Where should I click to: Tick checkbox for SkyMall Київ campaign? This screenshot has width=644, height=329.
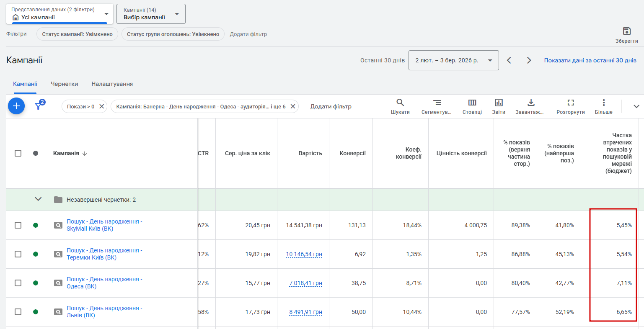point(18,225)
